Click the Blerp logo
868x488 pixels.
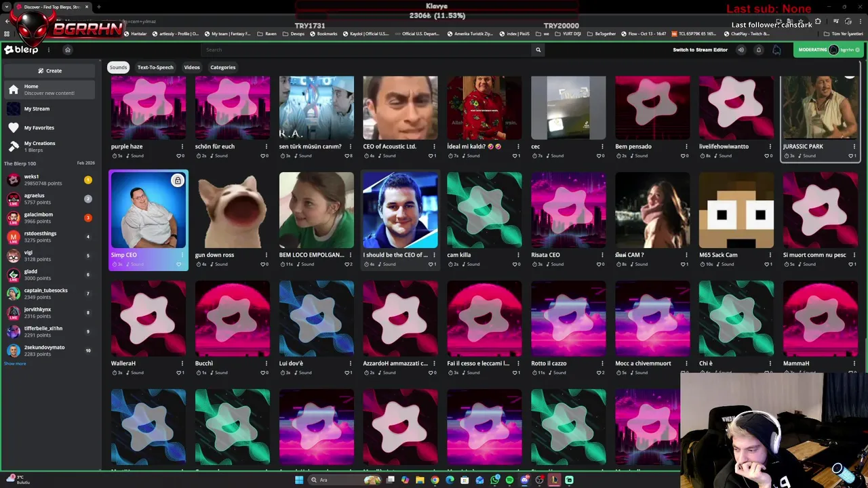[21, 49]
